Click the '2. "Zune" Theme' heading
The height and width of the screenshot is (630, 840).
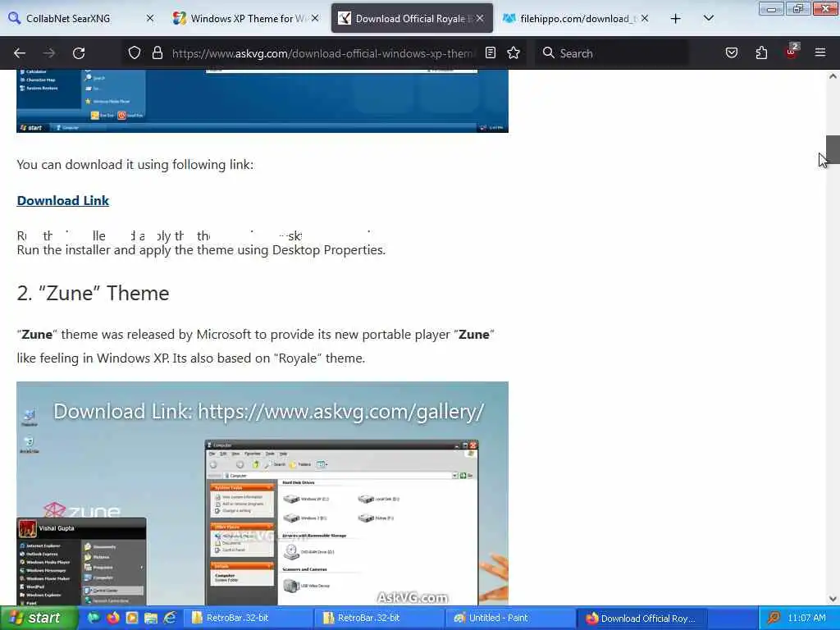click(94, 293)
